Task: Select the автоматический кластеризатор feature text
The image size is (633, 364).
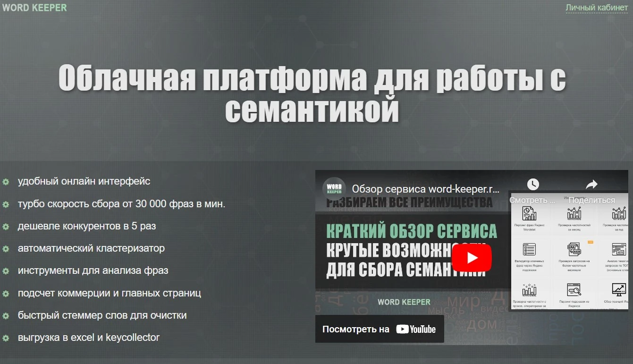Action: pos(91,248)
